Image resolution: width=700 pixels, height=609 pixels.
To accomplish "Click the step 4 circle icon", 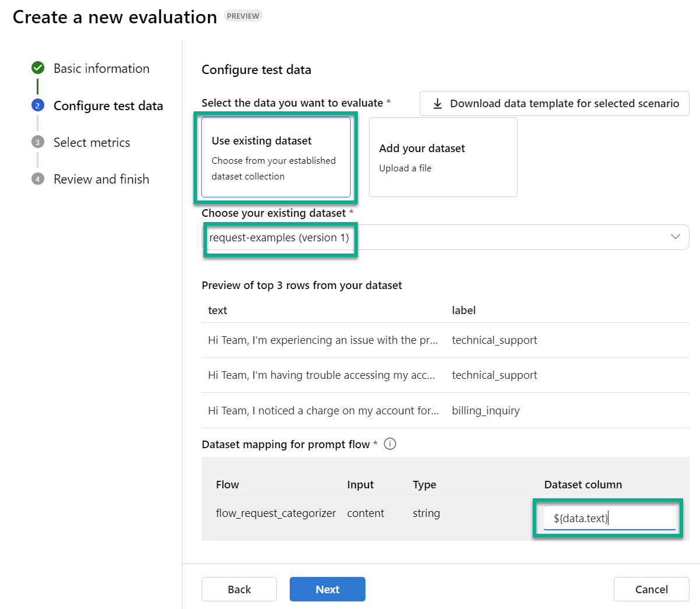I will click(38, 179).
